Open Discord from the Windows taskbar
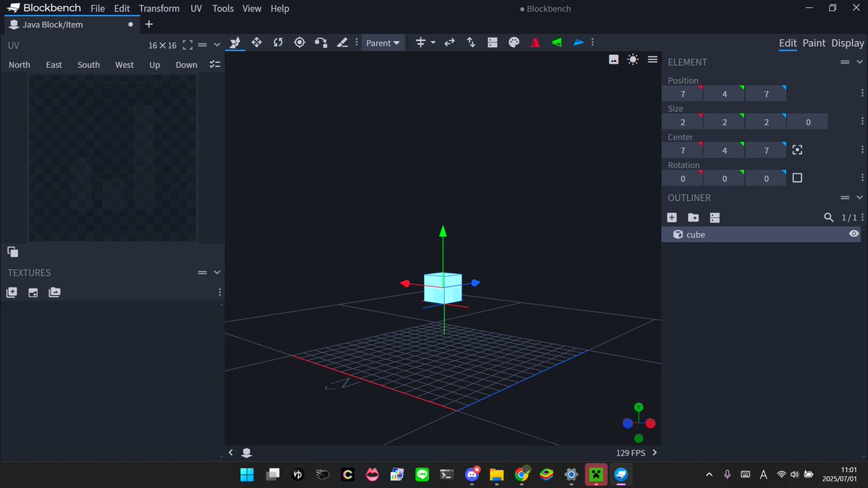The image size is (868, 488). click(473, 474)
